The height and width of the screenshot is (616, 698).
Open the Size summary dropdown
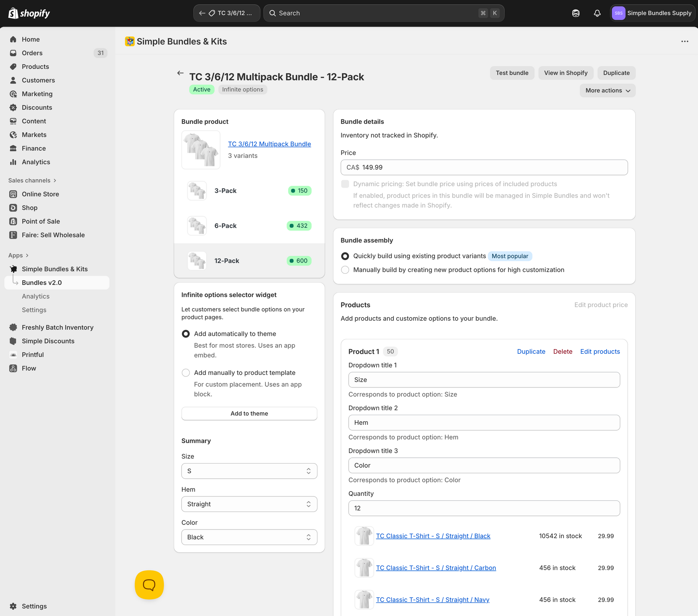pos(249,471)
